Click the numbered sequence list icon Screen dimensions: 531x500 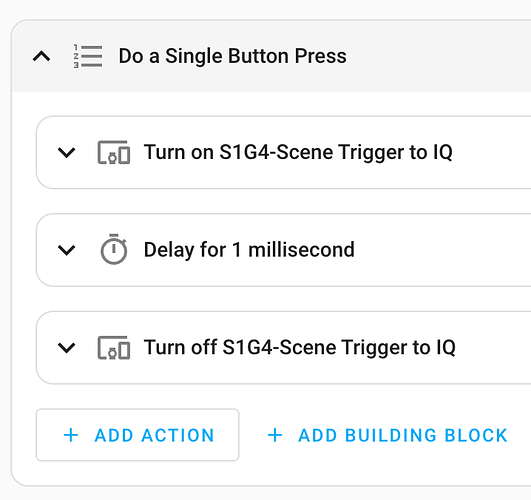pyautogui.click(x=88, y=56)
